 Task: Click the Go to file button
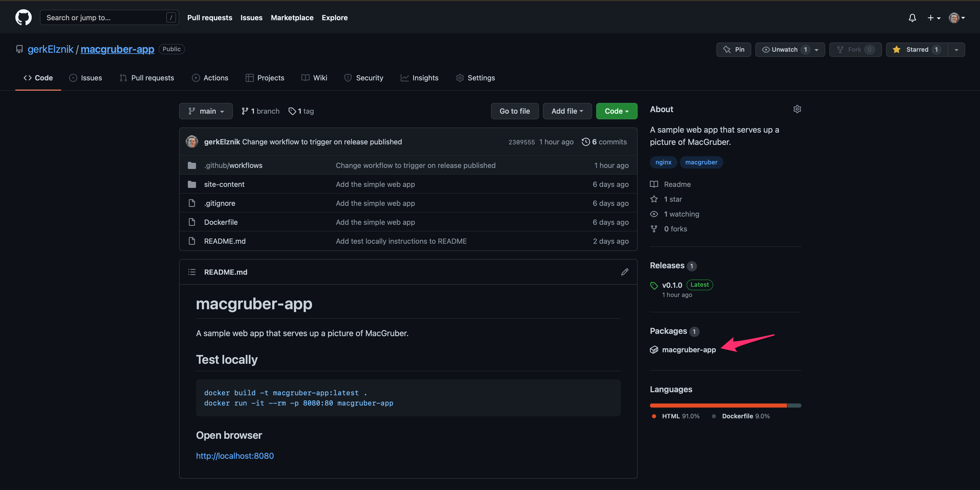(x=514, y=111)
